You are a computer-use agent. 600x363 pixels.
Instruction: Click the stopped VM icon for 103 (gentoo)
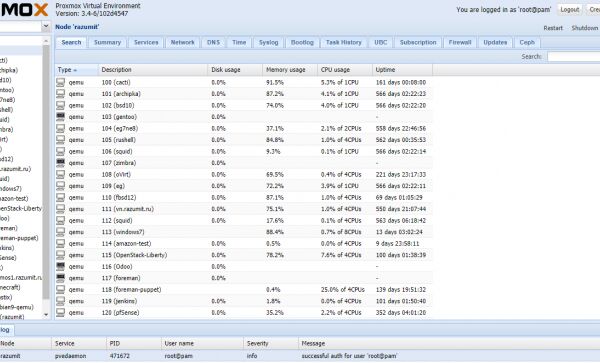tap(60, 117)
